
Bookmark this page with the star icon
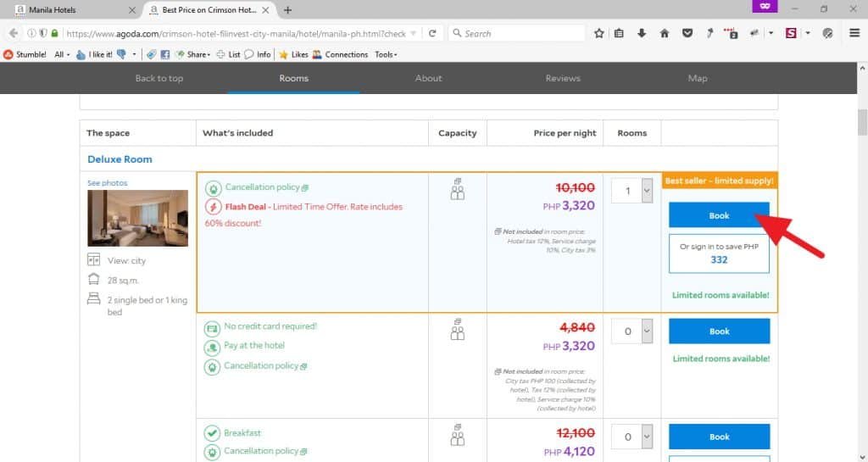coord(599,33)
